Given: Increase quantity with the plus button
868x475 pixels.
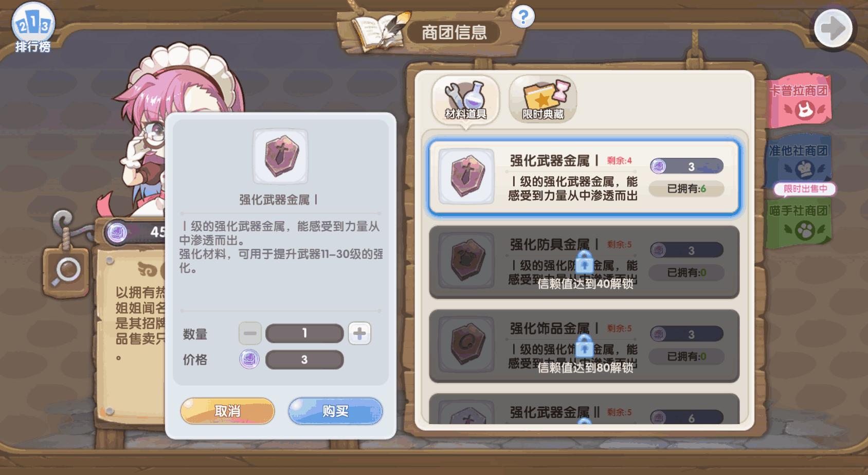Looking at the screenshot, I should 359,334.
